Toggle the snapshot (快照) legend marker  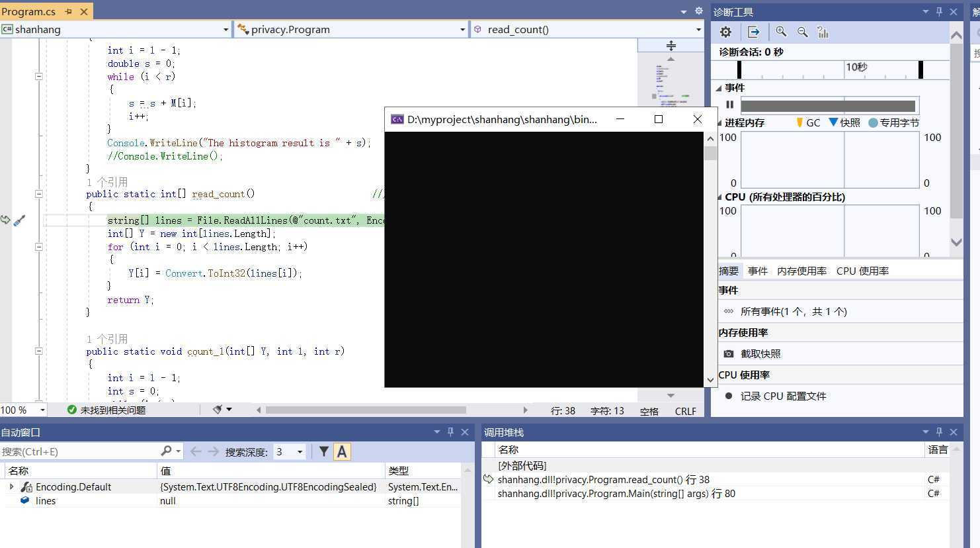click(833, 122)
